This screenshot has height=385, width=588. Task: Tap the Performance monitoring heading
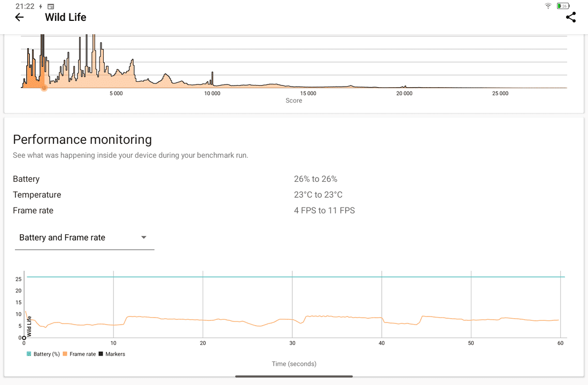pos(82,140)
